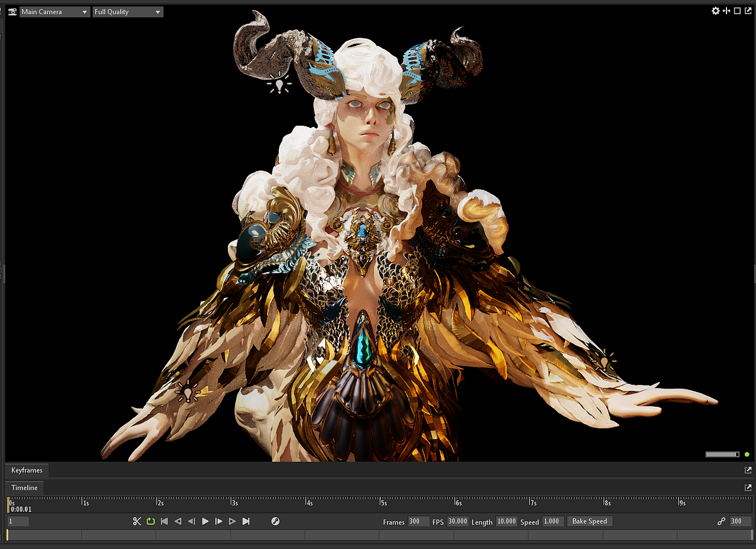Pop out the Keyframes panel
The image size is (756, 549).
click(748, 470)
